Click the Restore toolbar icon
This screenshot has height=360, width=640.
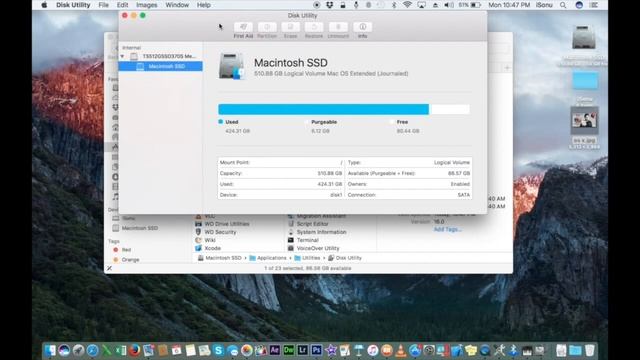(x=314, y=27)
